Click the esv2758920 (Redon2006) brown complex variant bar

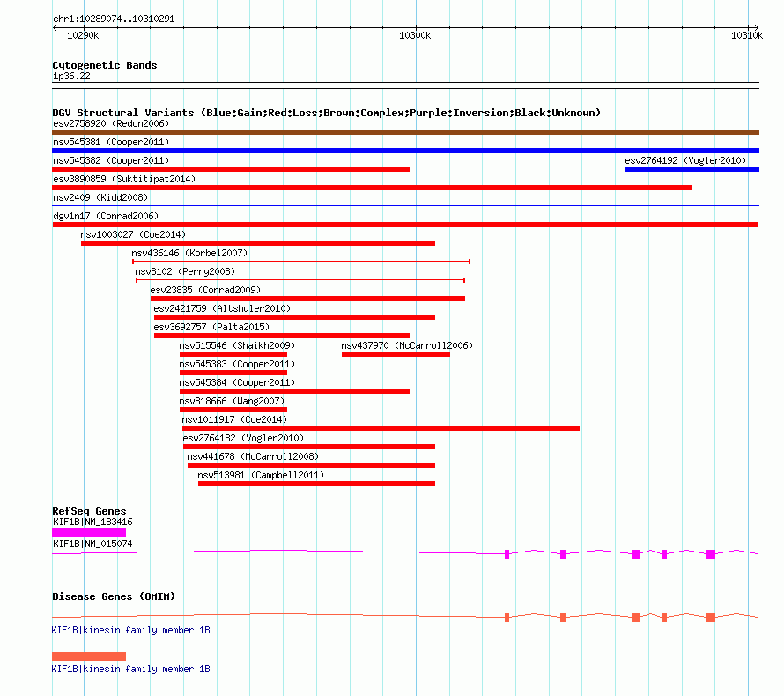tap(405, 132)
